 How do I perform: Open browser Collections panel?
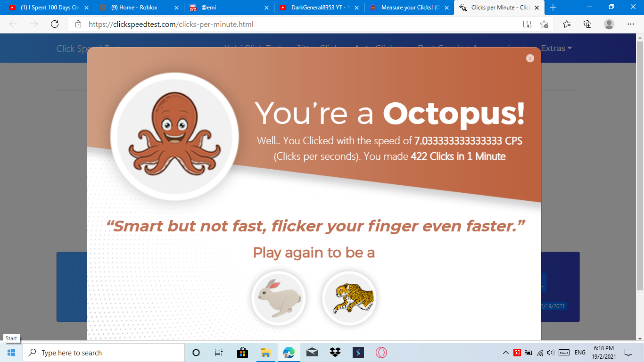(587, 24)
